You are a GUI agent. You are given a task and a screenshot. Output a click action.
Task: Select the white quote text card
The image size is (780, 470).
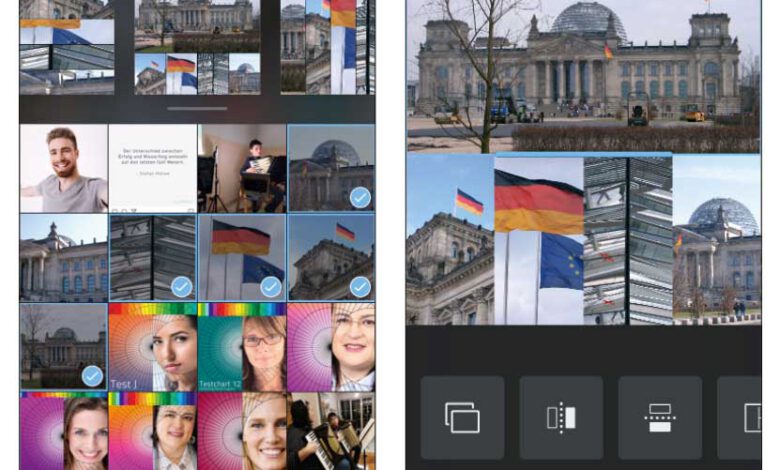tap(153, 168)
